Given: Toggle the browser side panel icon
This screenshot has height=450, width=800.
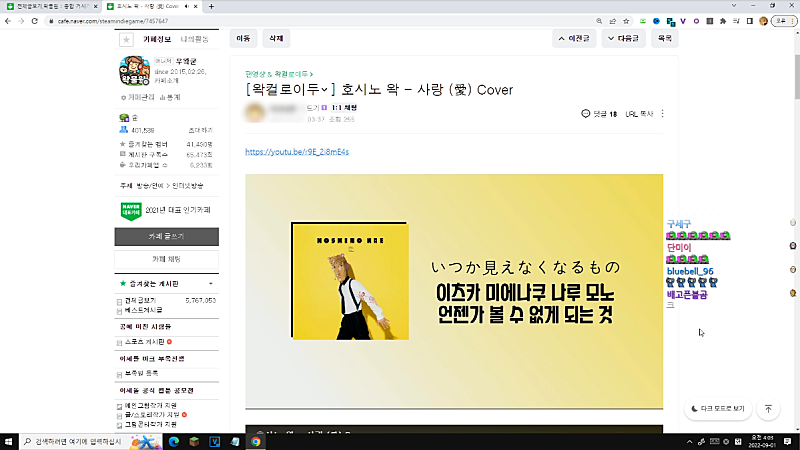Looking at the screenshot, I should (749, 21).
